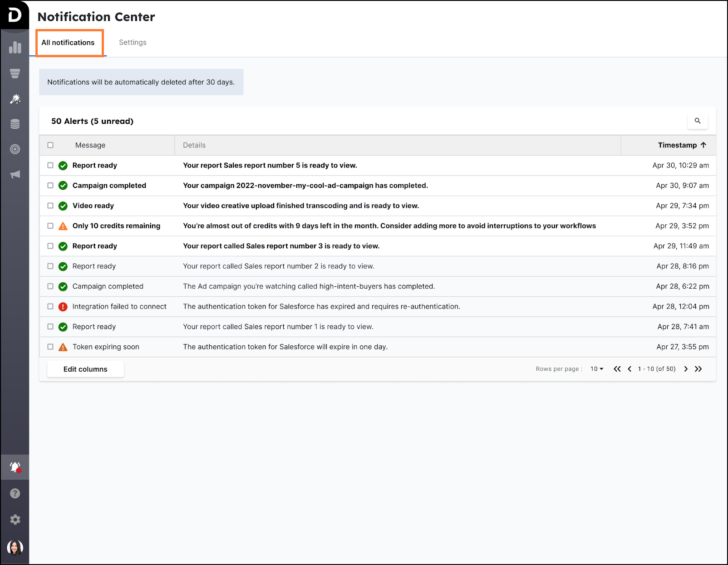Open the database stack sidebar icon
The width and height of the screenshot is (728, 565).
click(15, 124)
